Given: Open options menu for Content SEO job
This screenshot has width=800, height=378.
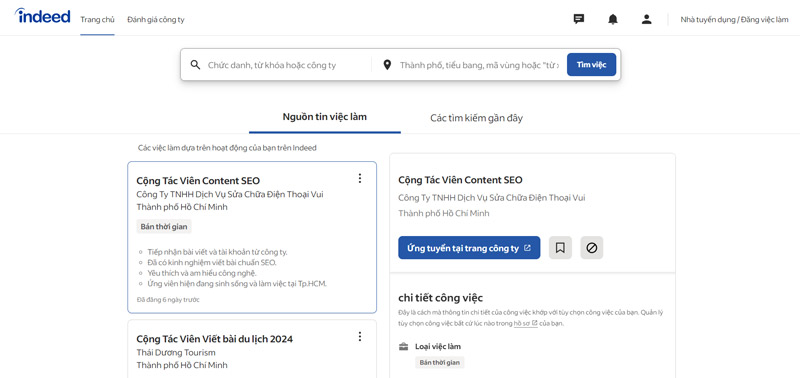Looking at the screenshot, I should (x=360, y=178).
